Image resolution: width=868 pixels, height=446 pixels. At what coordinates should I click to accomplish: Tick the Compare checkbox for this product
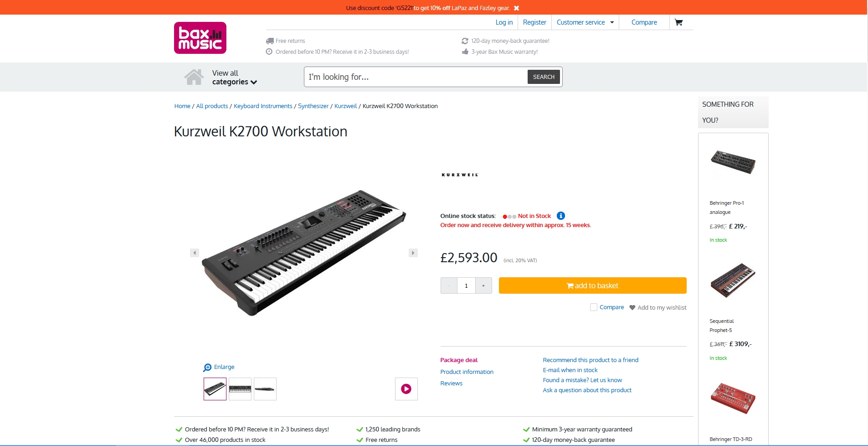[594, 307]
